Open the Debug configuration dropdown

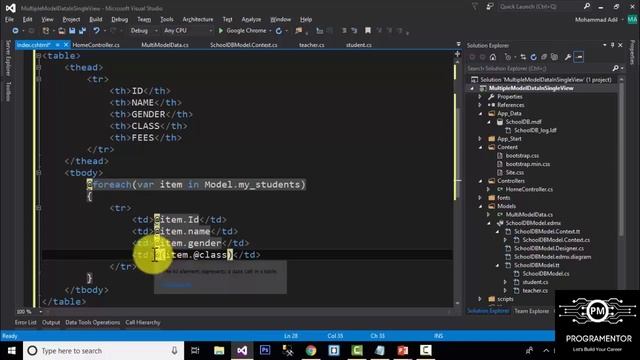coord(144,31)
